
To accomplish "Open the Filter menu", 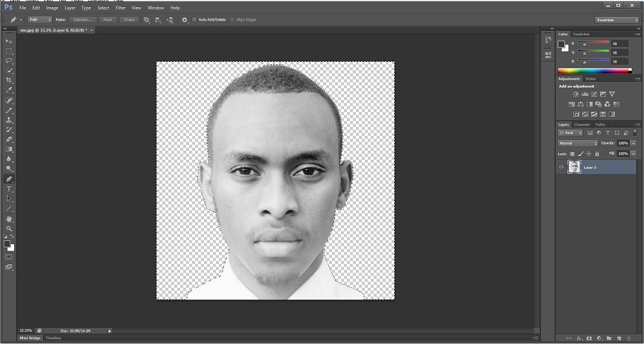I will [x=120, y=8].
